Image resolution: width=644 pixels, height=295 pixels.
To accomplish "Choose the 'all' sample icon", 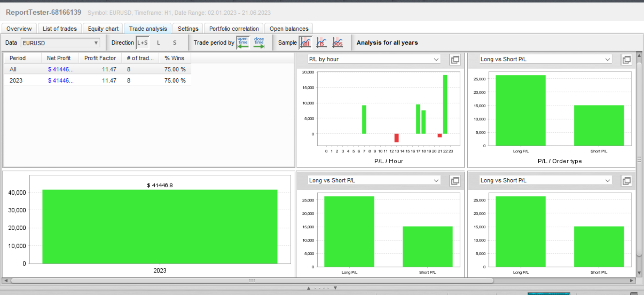I will 306,43.
